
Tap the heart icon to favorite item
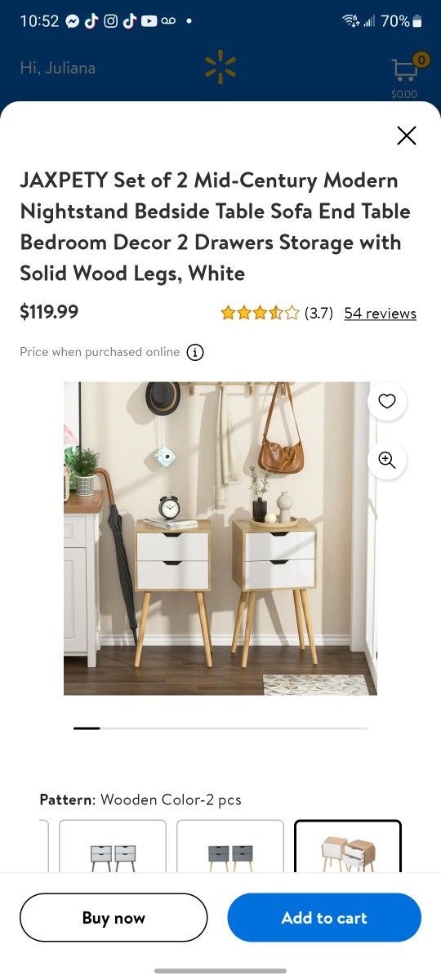387,401
